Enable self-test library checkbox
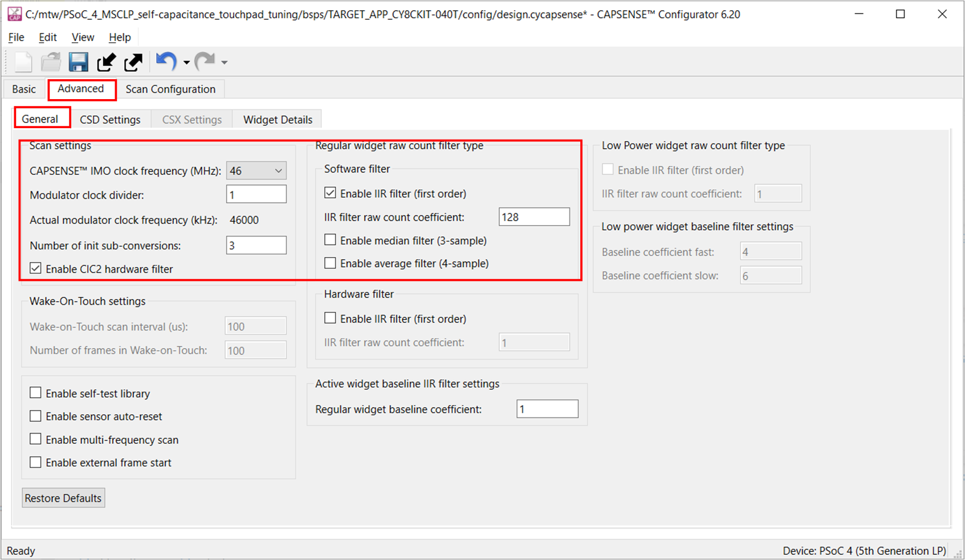Image resolution: width=965 pixels, height=560 pixels. [x=35, y=393]
